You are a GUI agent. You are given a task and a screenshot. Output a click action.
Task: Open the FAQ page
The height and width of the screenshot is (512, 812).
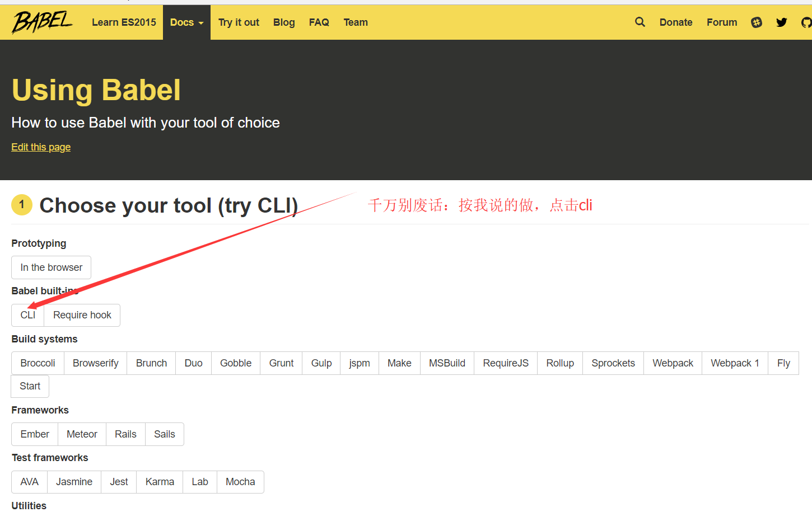tap(319, 22)
